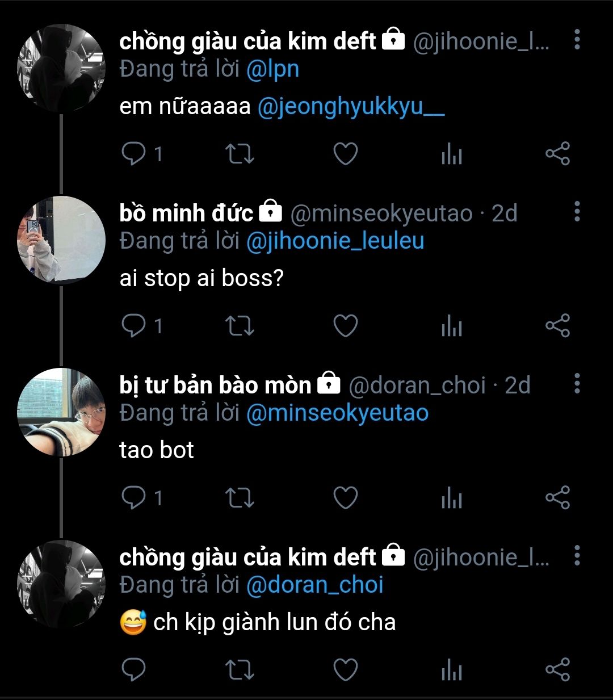
Task: Open the @doran_choi reply-to link
Action: click(x=315, y=585)
